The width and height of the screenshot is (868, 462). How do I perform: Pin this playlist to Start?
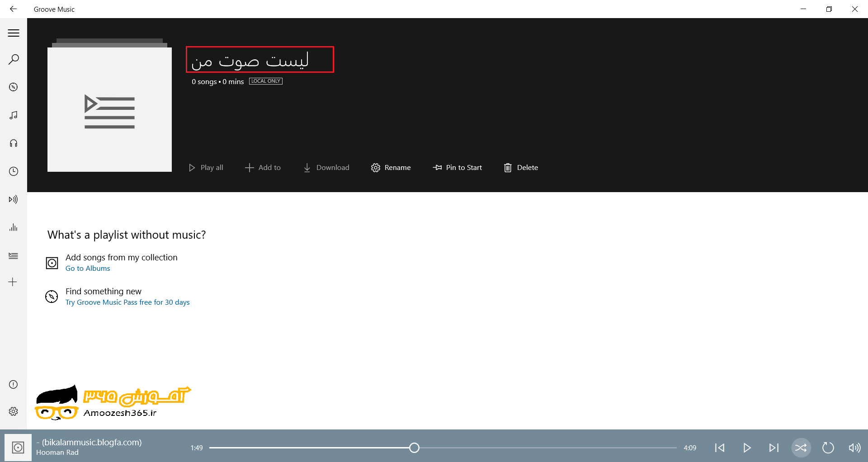pyautogui.click(x=457, y=167)
